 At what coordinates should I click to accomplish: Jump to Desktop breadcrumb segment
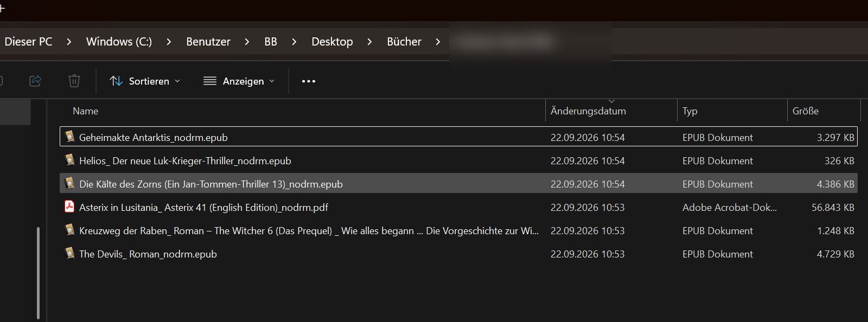tap(332, 42)
